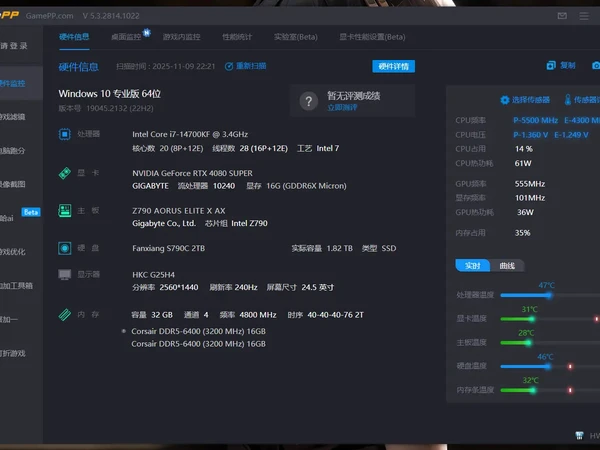Viewport: 600px width, 450px height.
Task: Click 'NVIDIA GeForce RTX 4080 SUPER' text
Action: coord(192,173)
